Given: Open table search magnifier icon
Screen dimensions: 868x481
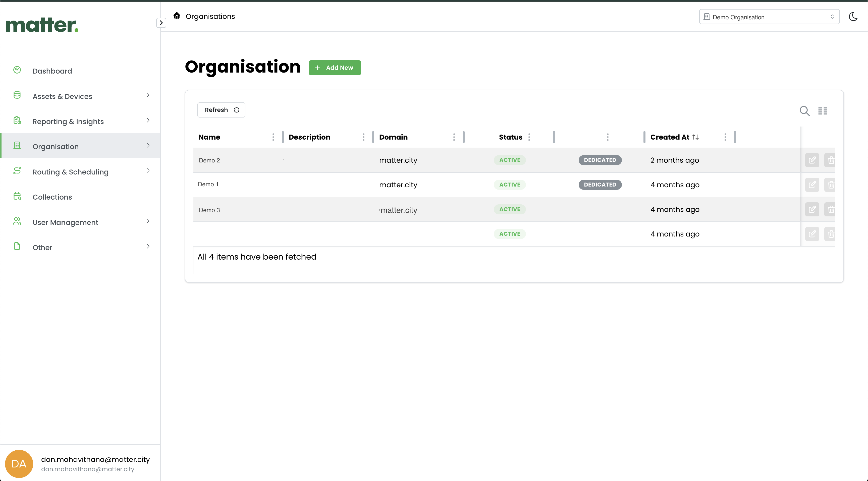Looking at the screenshot, I should click(804, 111).
